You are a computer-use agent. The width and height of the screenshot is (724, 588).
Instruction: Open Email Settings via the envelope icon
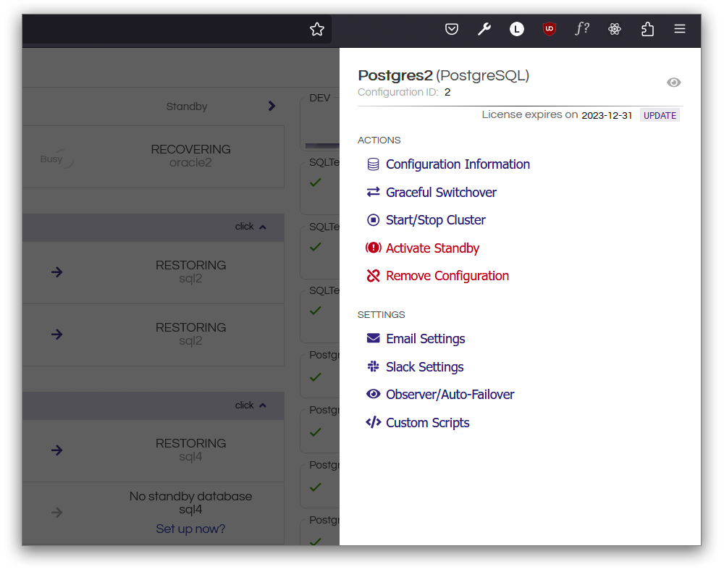(x=373, y=338)
